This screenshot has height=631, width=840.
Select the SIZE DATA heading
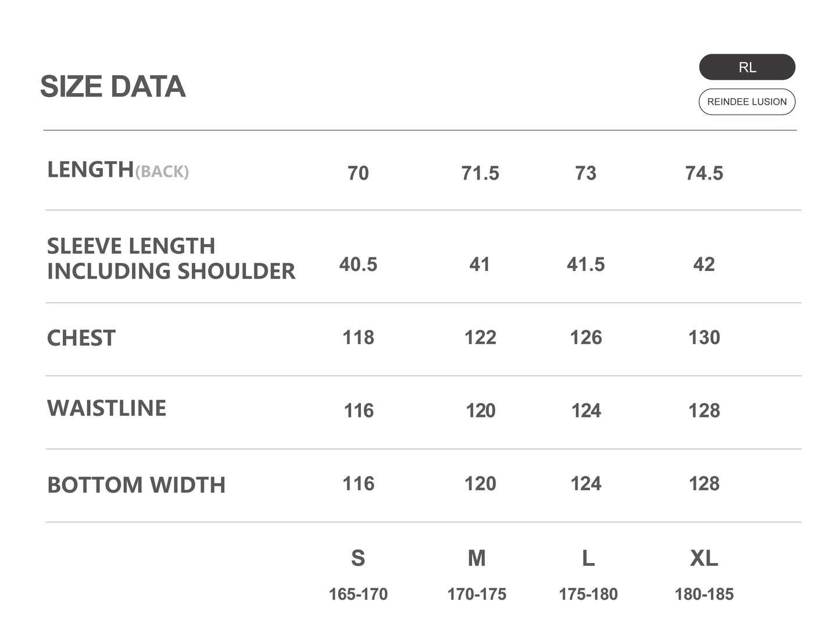click(x=113, y=87)
